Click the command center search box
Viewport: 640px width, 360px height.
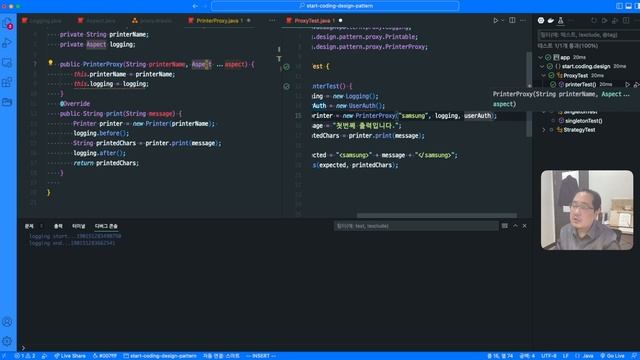[x=335, y=6]
